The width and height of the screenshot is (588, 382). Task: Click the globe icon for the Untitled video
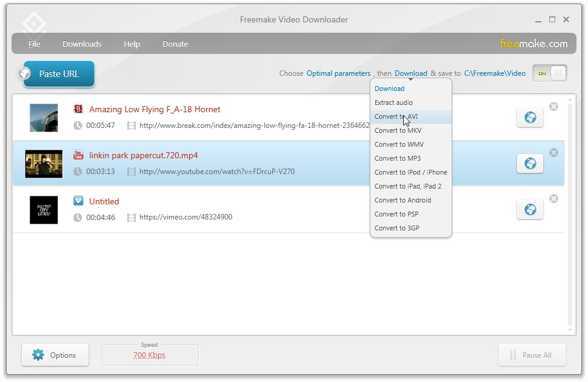[530, 210]
